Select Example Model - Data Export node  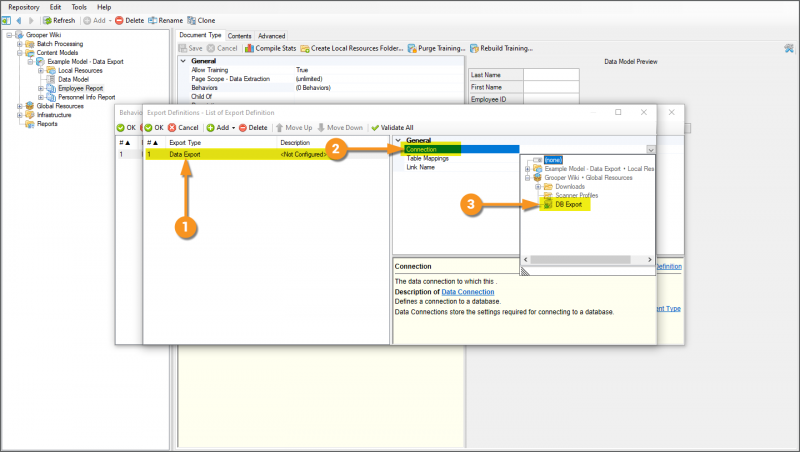click(x=86, y=62)
